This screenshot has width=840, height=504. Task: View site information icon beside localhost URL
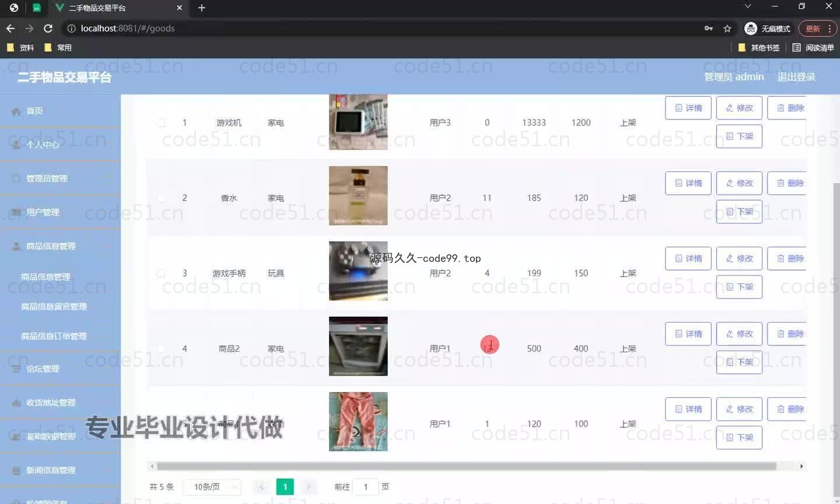point(71,28)
